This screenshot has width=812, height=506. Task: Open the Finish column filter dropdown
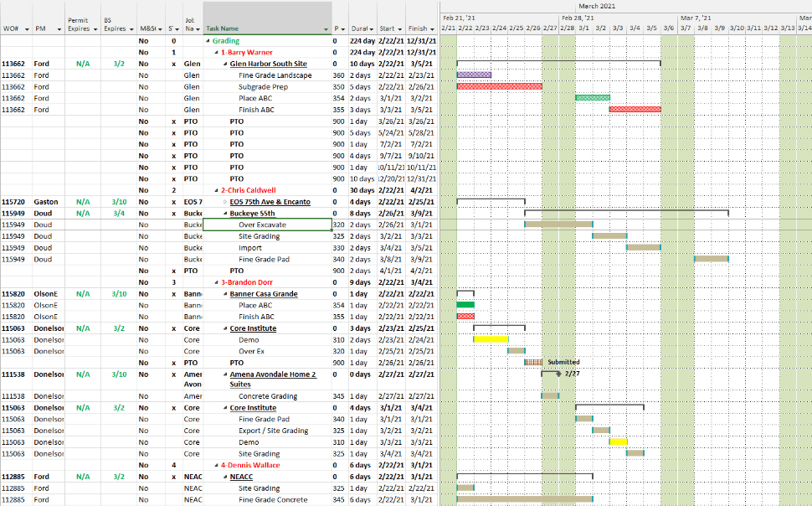coord(432,29)
